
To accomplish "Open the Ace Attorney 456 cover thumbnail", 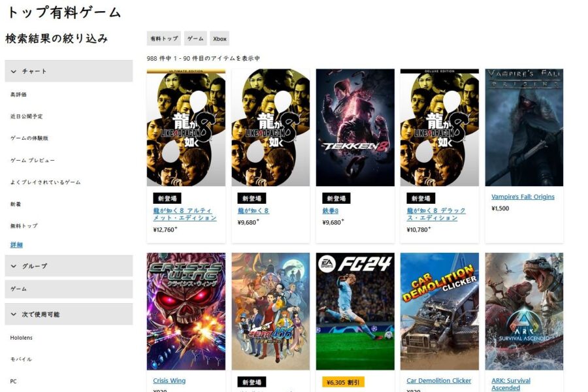I will coord(270,312).
